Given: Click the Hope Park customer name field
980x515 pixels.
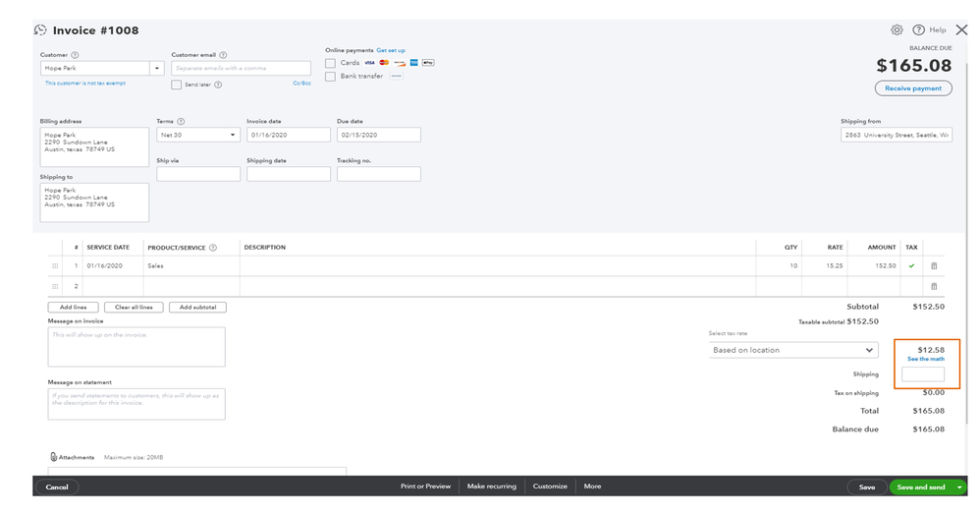Looking at the screenshot, I should pyautogui.click(x=95, y=68).
